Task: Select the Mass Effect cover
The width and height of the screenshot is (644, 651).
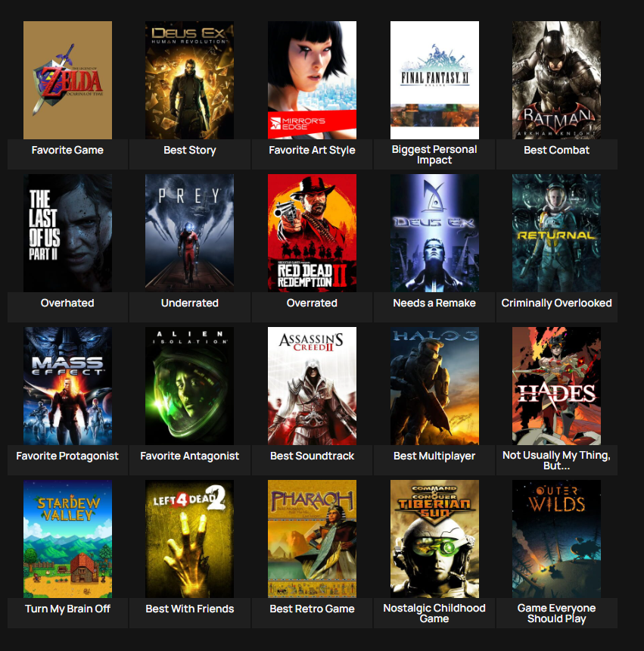Action: tap(67, 386)
